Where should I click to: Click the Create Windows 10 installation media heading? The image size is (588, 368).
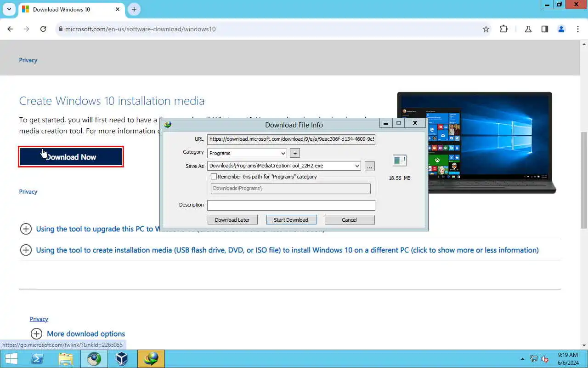(112, 101)
